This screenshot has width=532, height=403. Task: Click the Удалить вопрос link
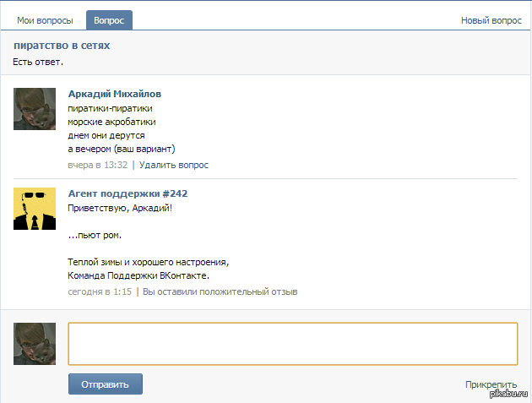point(173,165)
